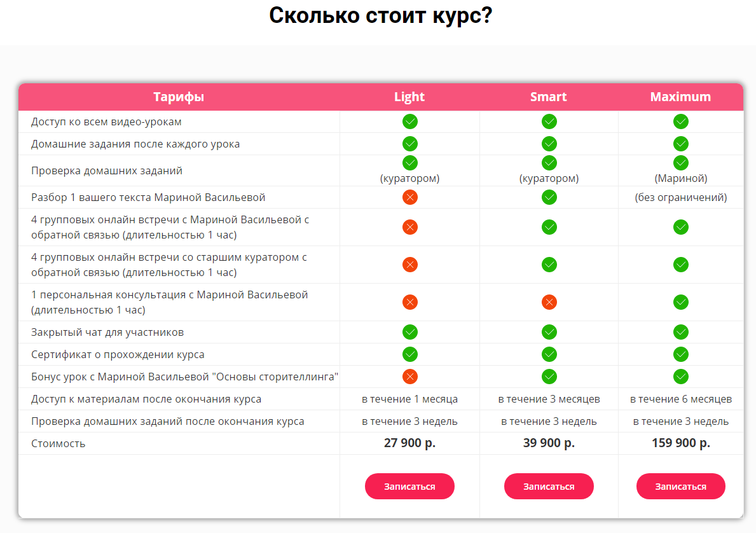This screenshot has height=533, width=756.
Task: Click the checkmark for curator review in Smart
Action: pyautogui.click(x=549, y=162)
